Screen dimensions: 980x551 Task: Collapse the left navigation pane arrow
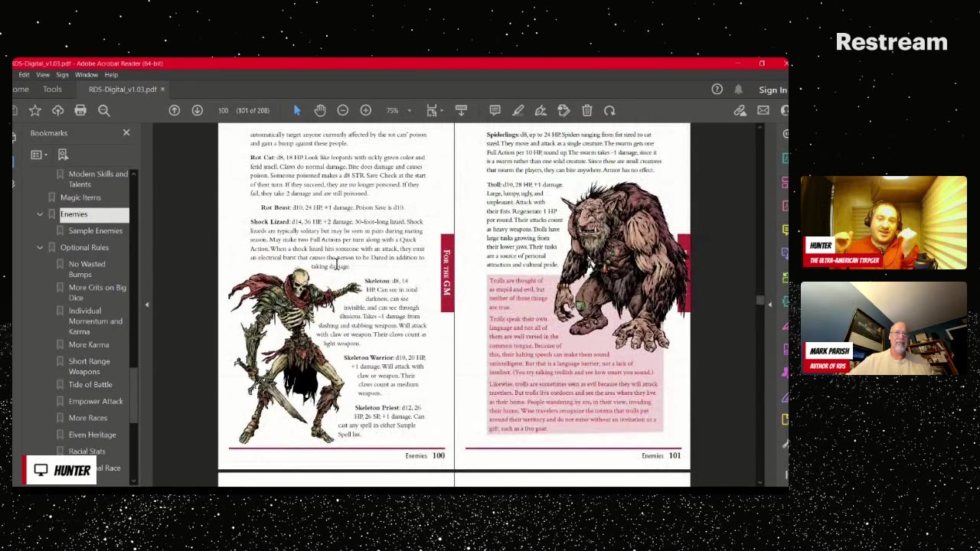[147, 305]
